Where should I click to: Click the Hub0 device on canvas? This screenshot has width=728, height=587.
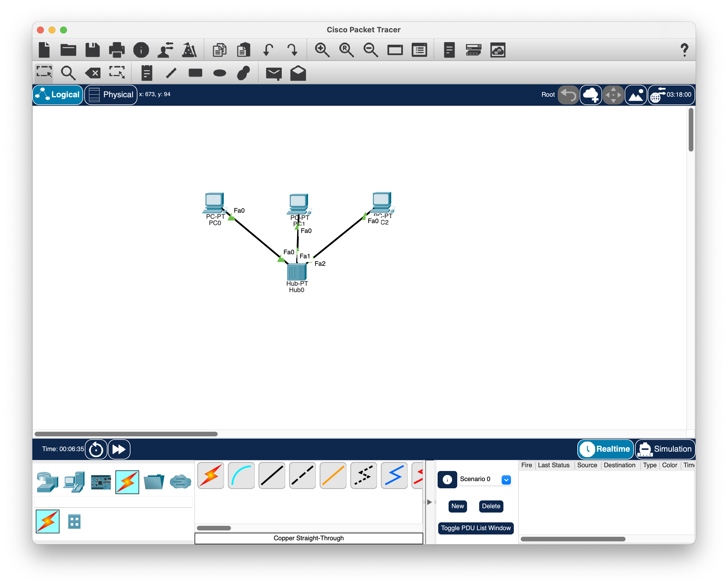point(296,272)
